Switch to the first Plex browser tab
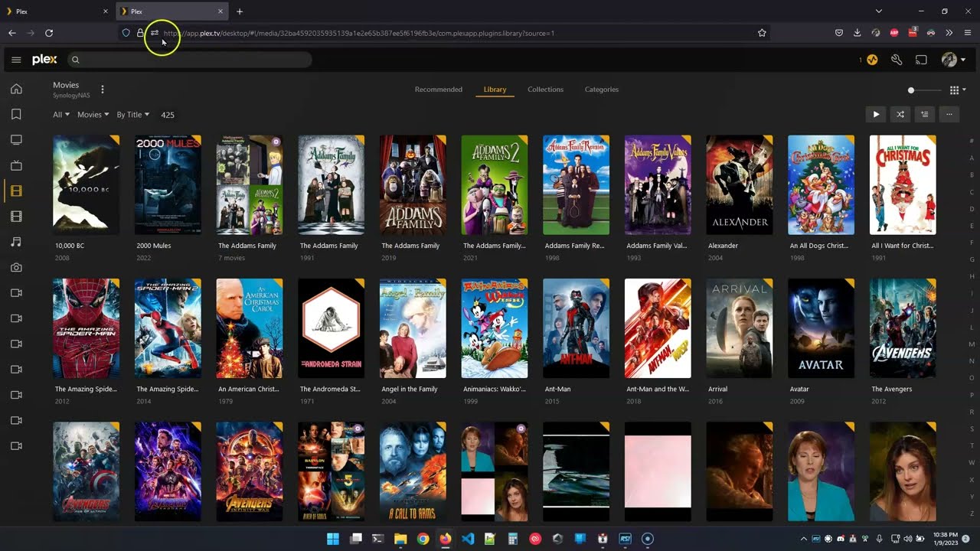The width and height of the screenshot is (980, 551). tap(57, 11)
